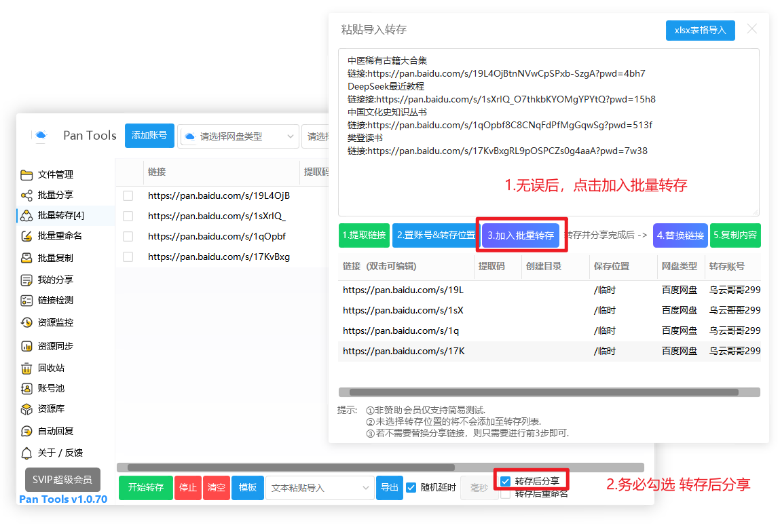Click the Pan Tools v1.0.70 version text
Screen dimensions: 780x532
pyautogui.click(x=63, y=499)
